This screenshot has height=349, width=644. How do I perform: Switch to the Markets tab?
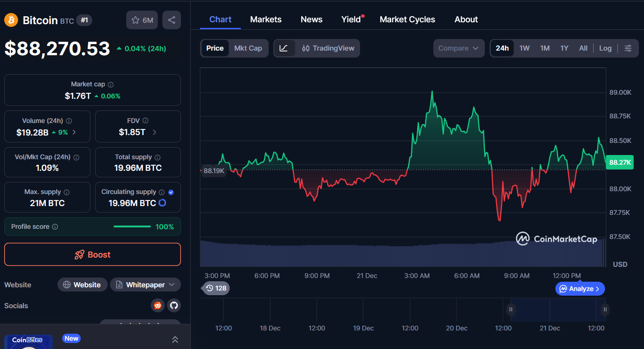[x=266, y=19]
